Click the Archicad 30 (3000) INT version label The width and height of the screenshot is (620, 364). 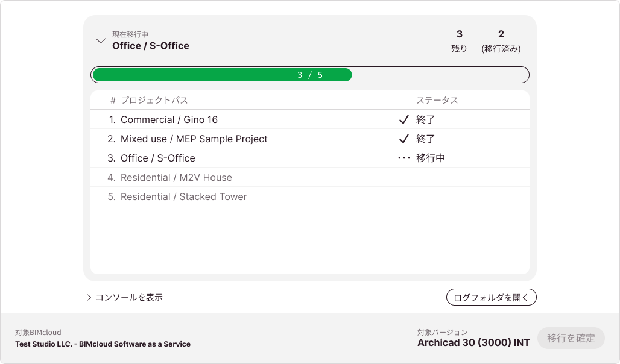(x=473, y=343)
